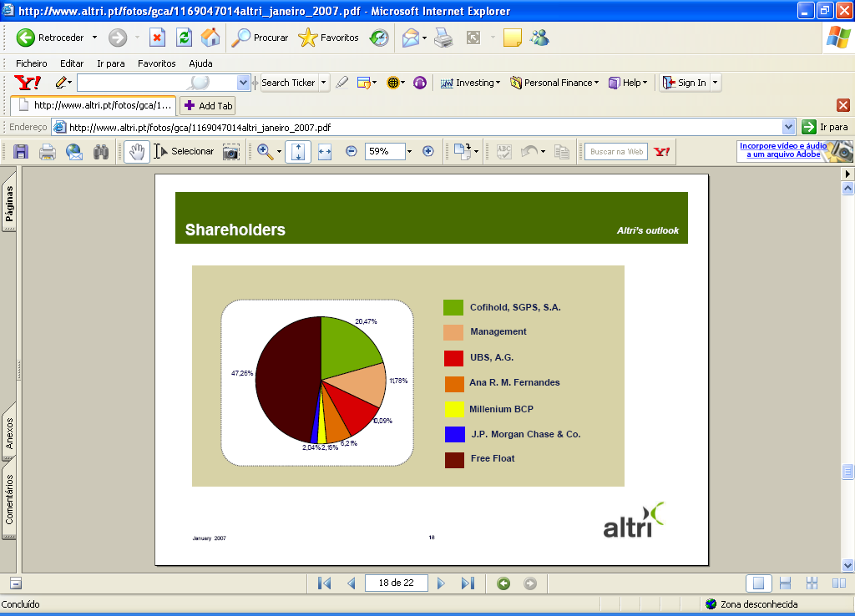
Task: Open the Ir para menu
Action: (x=111, y=63)
